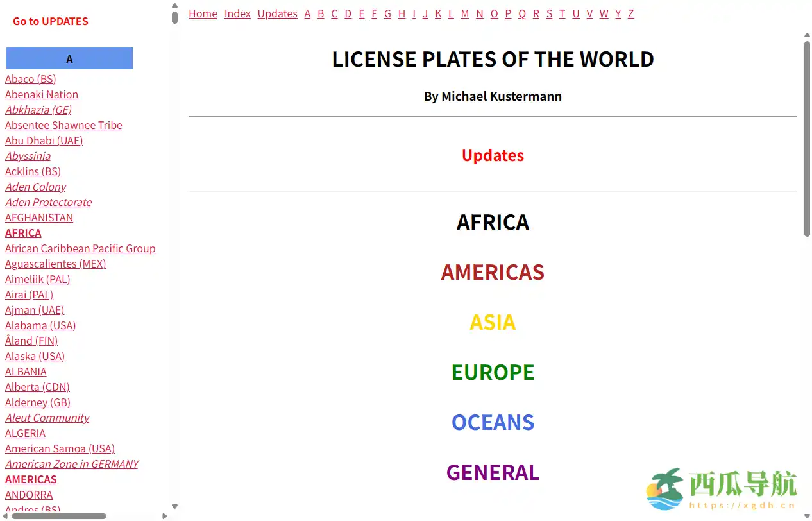Open the AFRICA section heading
This screenshot has width=812, height=521.
493,222
